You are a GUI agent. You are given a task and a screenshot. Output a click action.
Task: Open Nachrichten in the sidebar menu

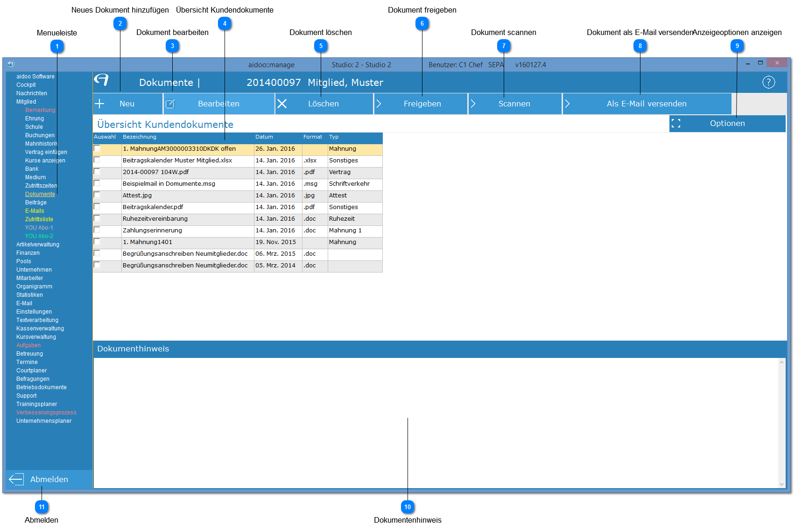[x=32, y=93]
